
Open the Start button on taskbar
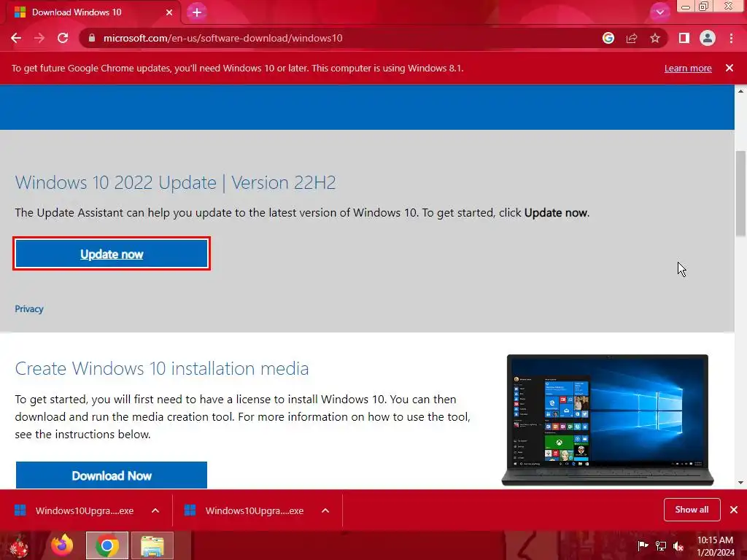pyautogui.click(x=19, y=545)
